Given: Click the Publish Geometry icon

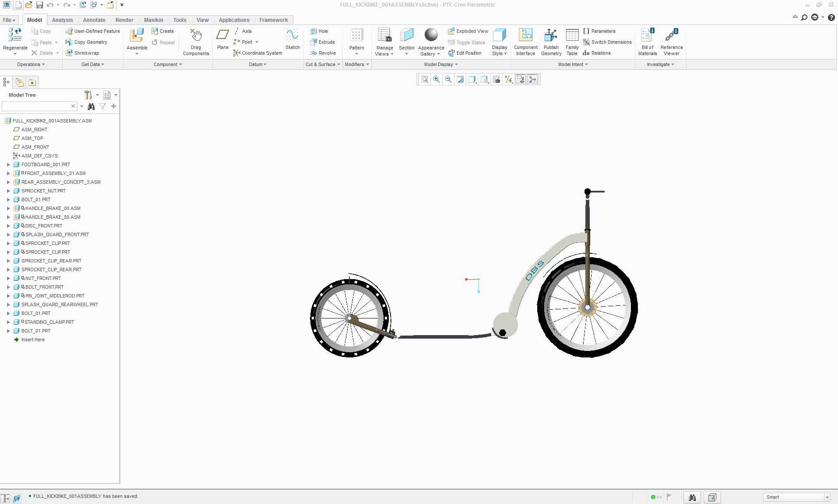Looking at the screenshot, I should point(551,42).
